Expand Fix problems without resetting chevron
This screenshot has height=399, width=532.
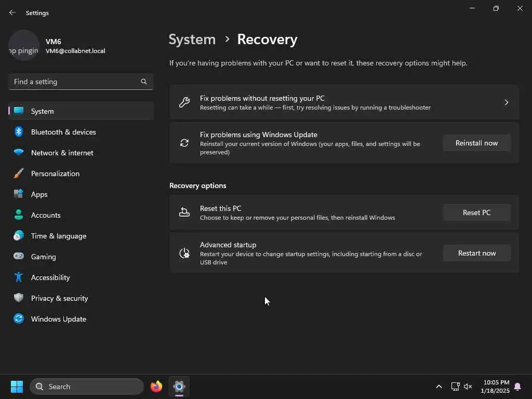[x=506, y=102]
